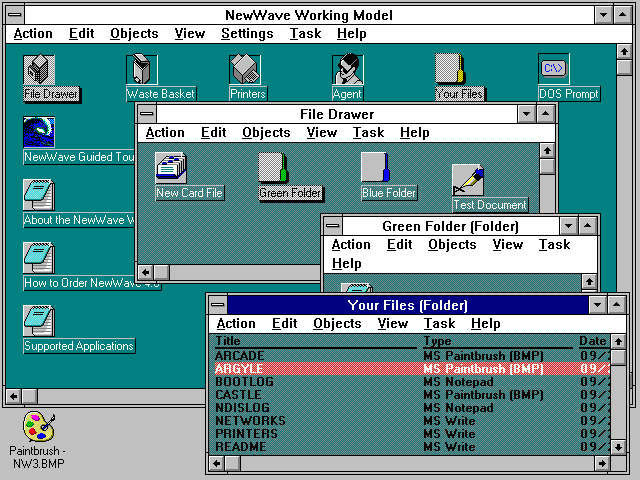Click the Blue Folder icon
The width and height of the screenshot is (640, 480).
coord(375,167)
